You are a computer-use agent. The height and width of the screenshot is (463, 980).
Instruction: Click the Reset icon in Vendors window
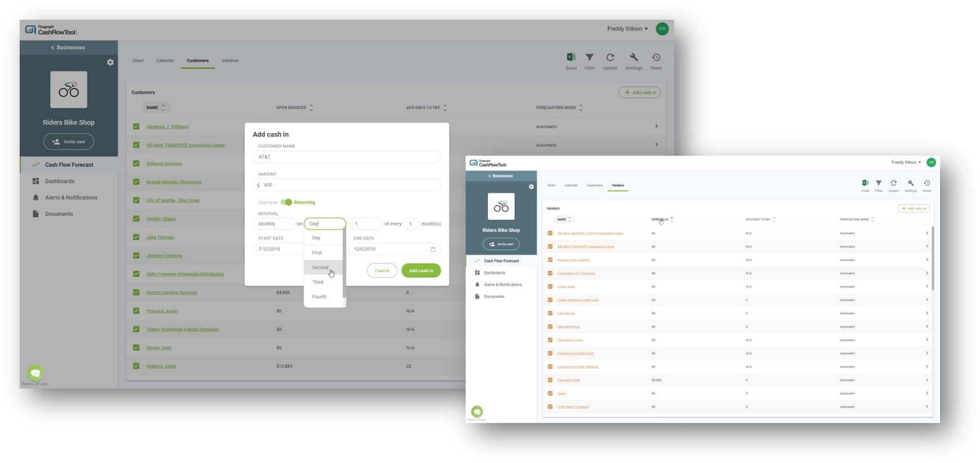(926, 183)
